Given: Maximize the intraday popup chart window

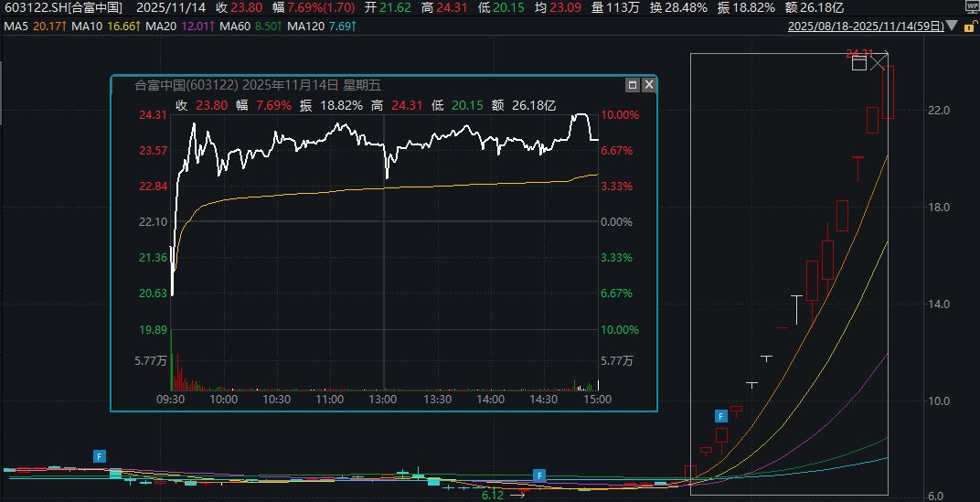Looking at the screenshot, I should click(632, 85).
